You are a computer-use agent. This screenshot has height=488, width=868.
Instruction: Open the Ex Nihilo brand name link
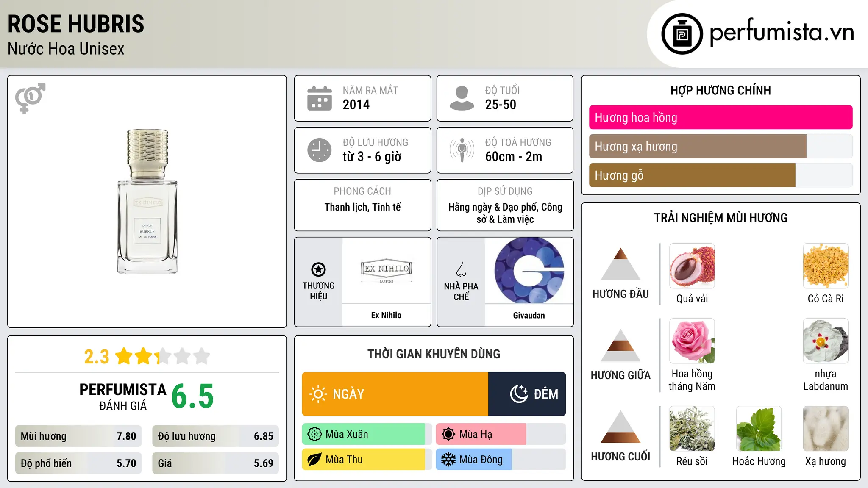(x=386, y=315)
